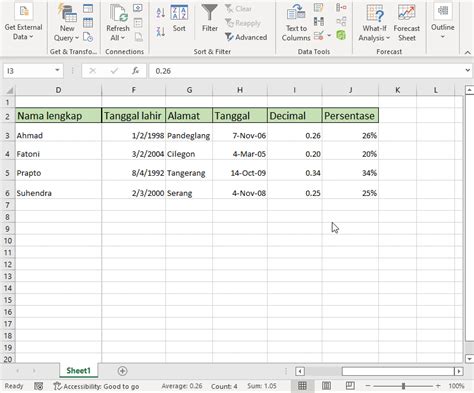Select column I header
This screenshot has height=393, width=474.
(x=295, y=90)
